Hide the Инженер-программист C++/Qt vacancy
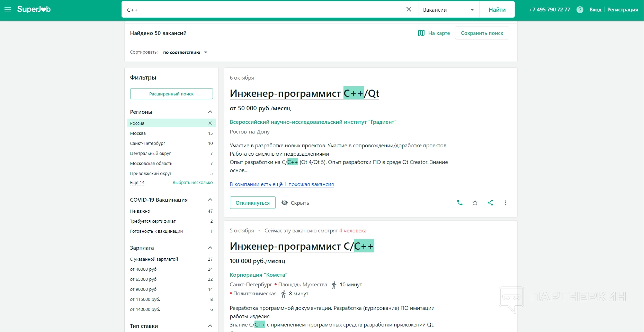Viewport: 644px width, 332px height. tap(295, 203)
